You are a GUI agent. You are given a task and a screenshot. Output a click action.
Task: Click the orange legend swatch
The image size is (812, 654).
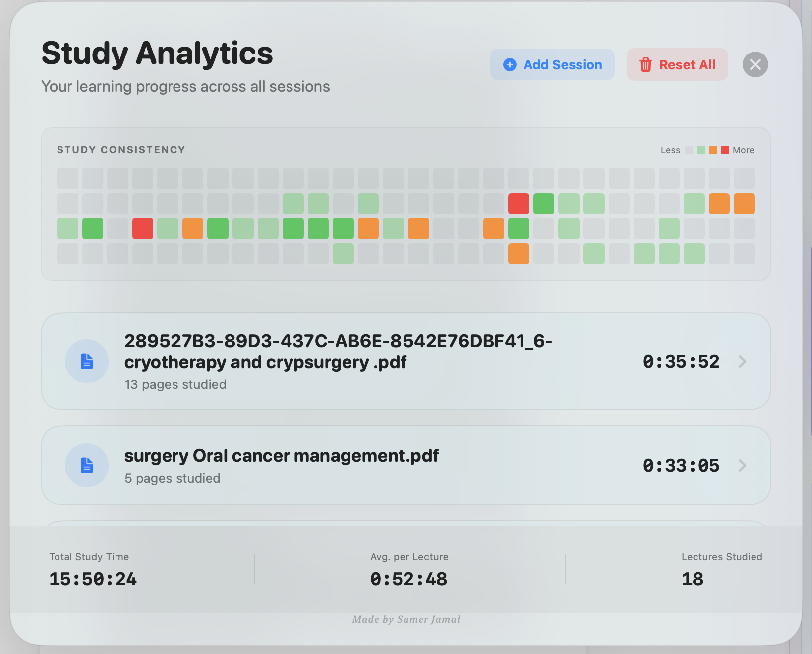[x=713, y=150]
